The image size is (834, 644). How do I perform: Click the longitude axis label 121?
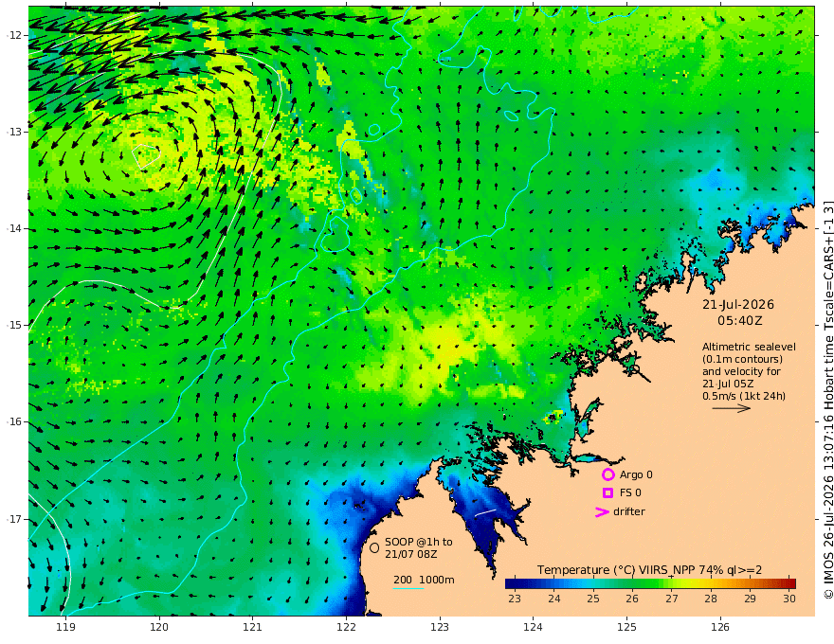pos(253,628)
